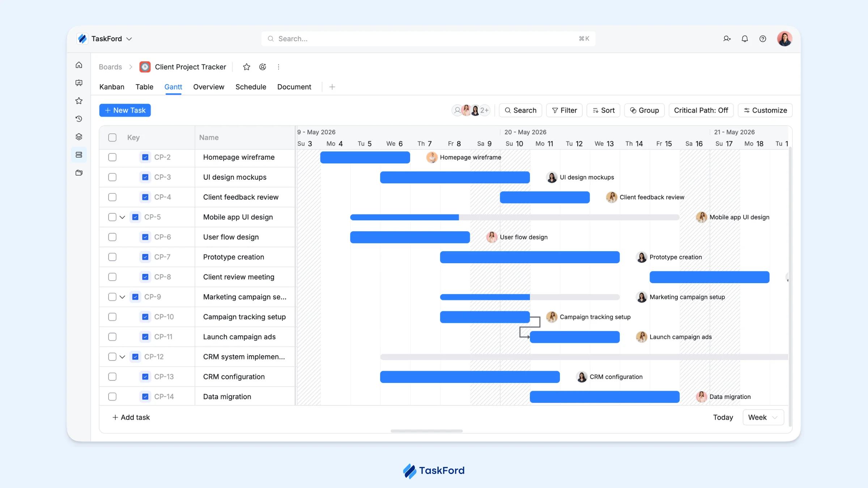This screenshot has width=868, height=488.
Task: Check the row checkbox for CP-14
Action: pyautogui.click(x=112, y=397)
